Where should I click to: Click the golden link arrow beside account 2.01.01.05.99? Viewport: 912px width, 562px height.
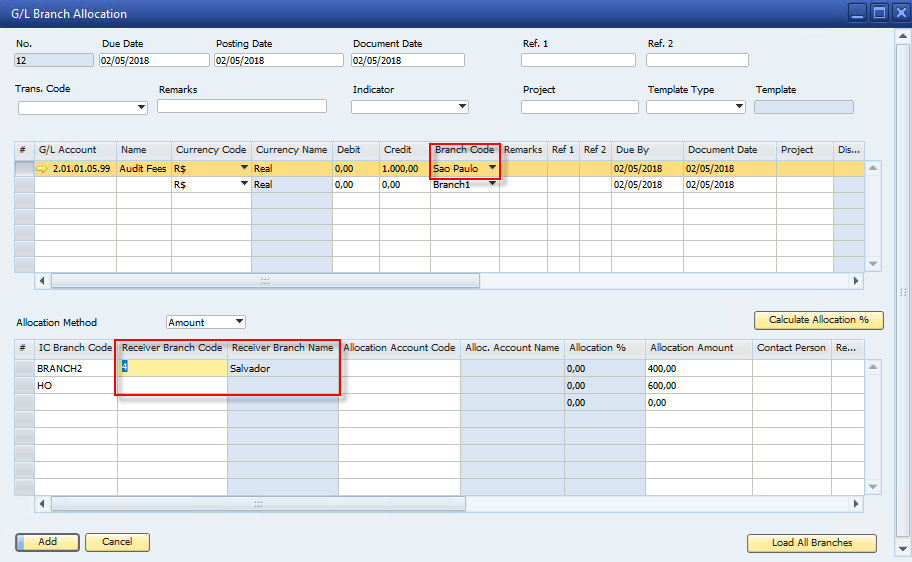click(43, 169)
